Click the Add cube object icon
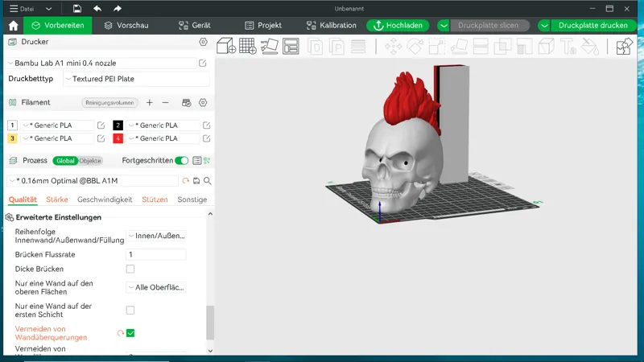 (226, 46)
